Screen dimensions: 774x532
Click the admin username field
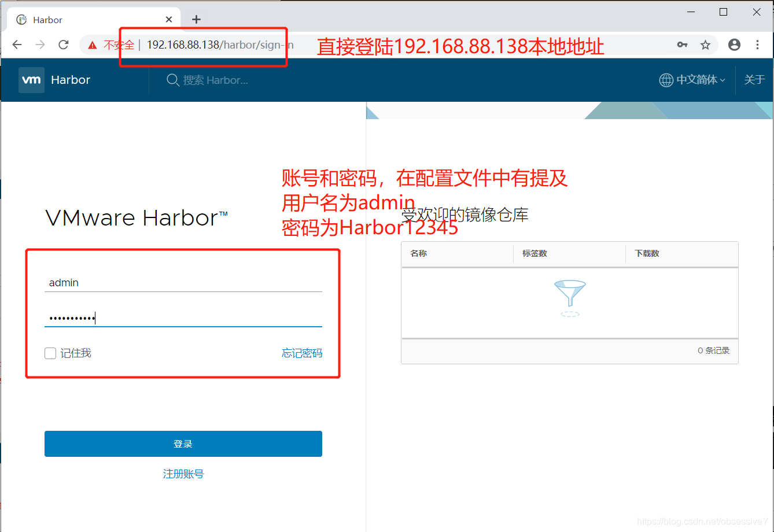click(x=183, y=282)
